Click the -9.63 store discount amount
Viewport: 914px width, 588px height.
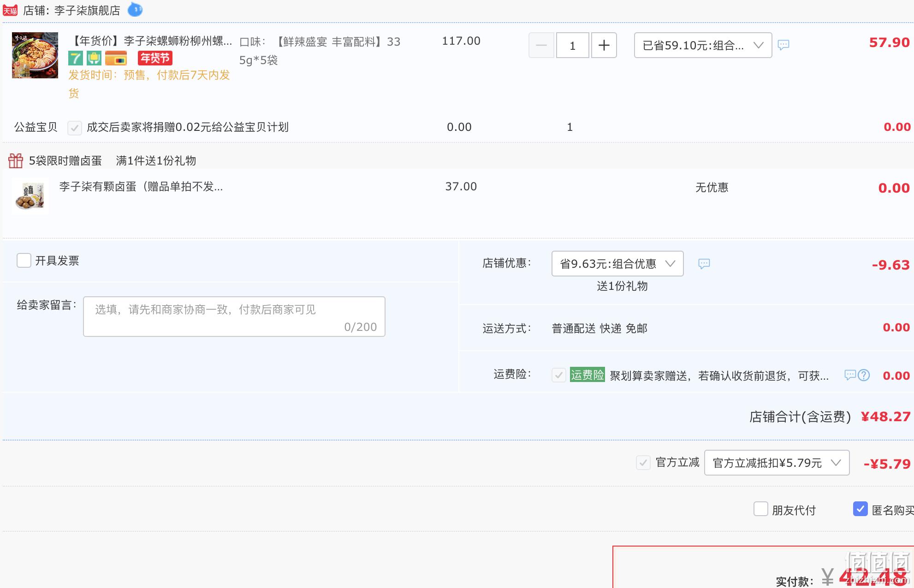click(891, 265)
